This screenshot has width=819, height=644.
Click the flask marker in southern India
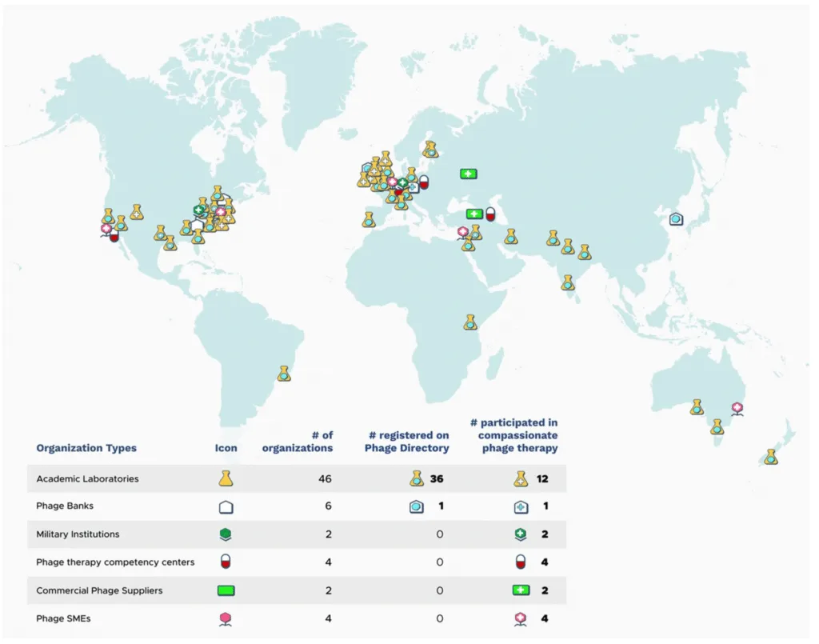click(x=568, y=282)
